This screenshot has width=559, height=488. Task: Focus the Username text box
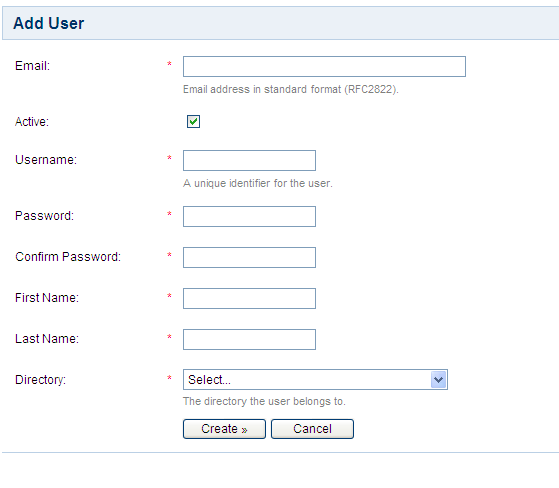click(x=249, y=160)
